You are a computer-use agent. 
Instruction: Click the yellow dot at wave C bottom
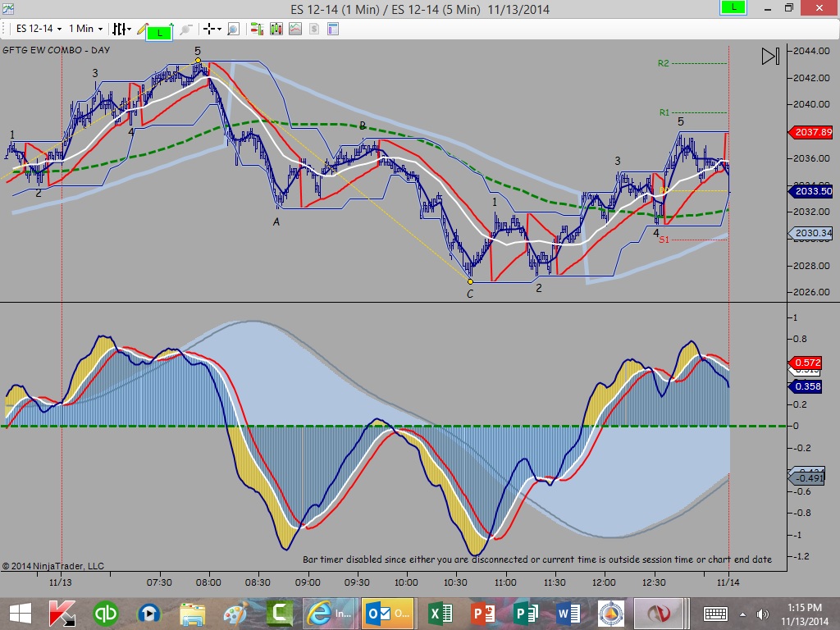pyautogui.click(x=470, y=282)
